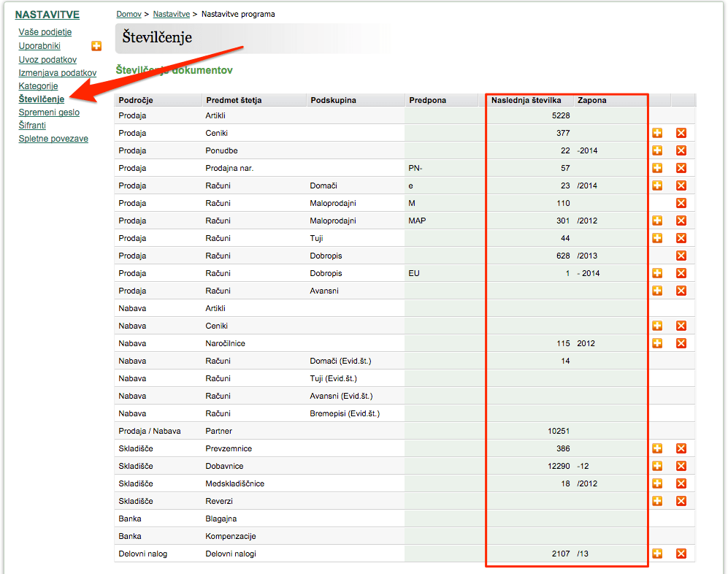
Task: Go to Nastavitve via breadcrumb
Action: (172, 14)
